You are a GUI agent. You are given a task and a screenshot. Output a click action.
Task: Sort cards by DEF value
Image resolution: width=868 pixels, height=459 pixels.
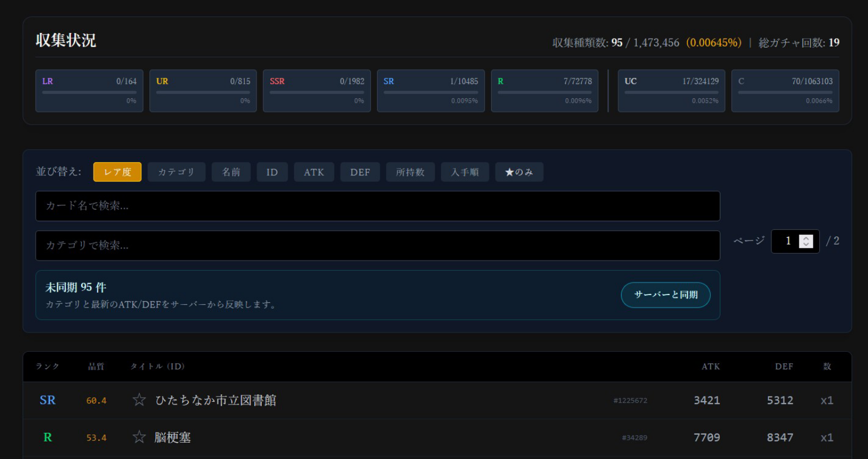pyautogui.click(x=360, y=172)
